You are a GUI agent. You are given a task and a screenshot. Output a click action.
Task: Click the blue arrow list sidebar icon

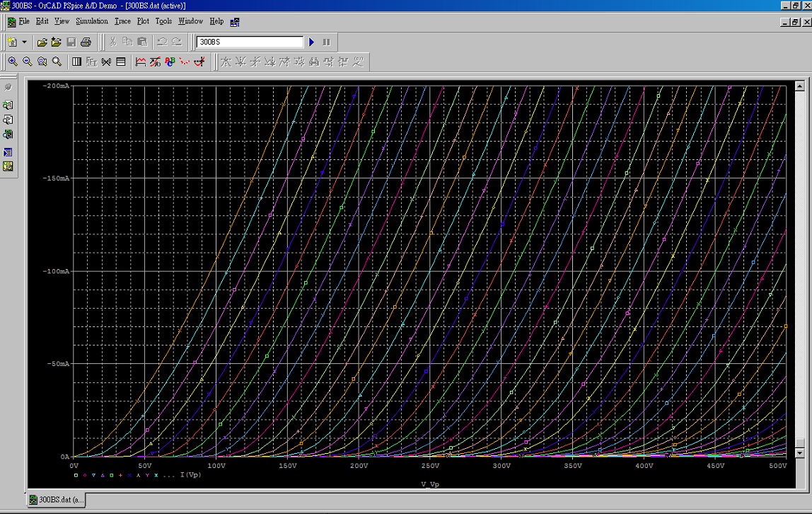pos(8,152)
